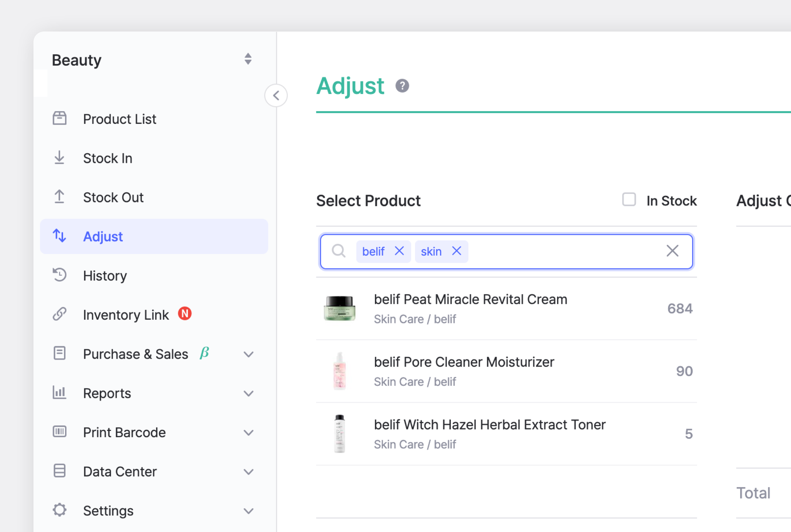Click the Reports sidebar icon
Screen dimensions: 791x532
pyautogui.click(x=59, y=393)
